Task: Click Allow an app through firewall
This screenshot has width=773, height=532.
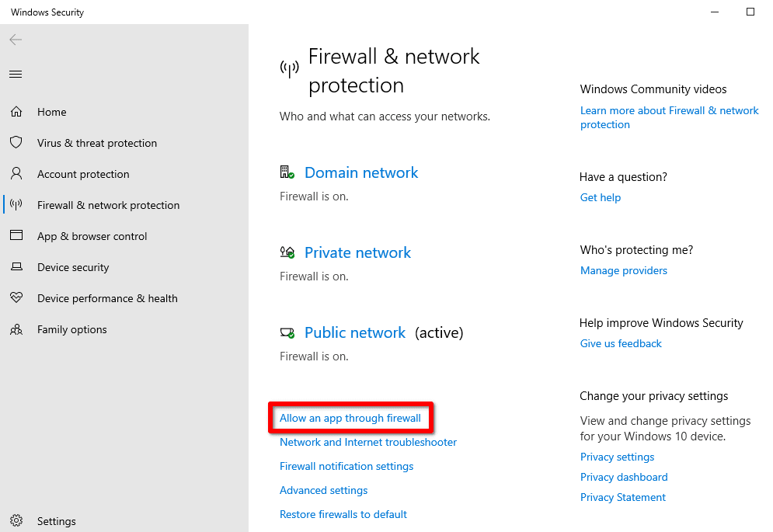Action: click(x=350, y=418)
